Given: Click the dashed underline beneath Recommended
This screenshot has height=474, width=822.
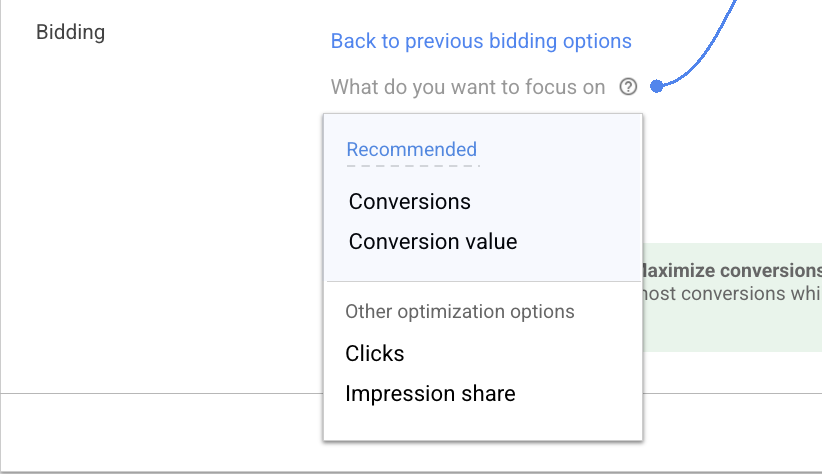Looking at the screenshot, I should tap(411, 164).
